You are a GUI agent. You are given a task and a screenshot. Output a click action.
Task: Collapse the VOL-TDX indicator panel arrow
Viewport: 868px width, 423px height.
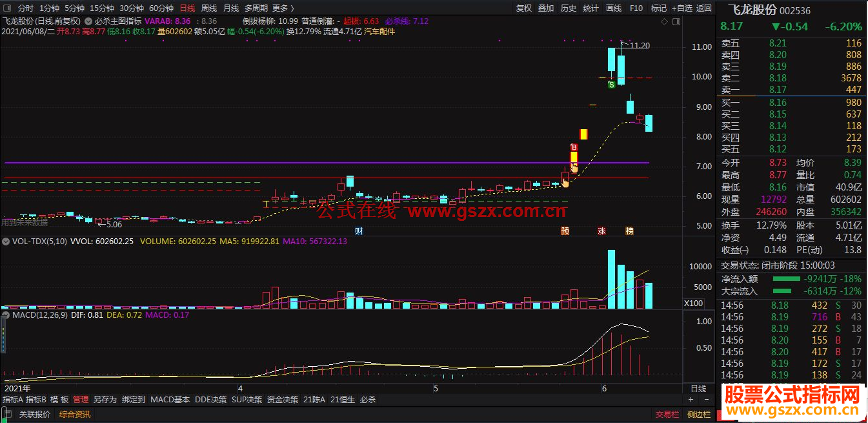click(x=6, y=241)
